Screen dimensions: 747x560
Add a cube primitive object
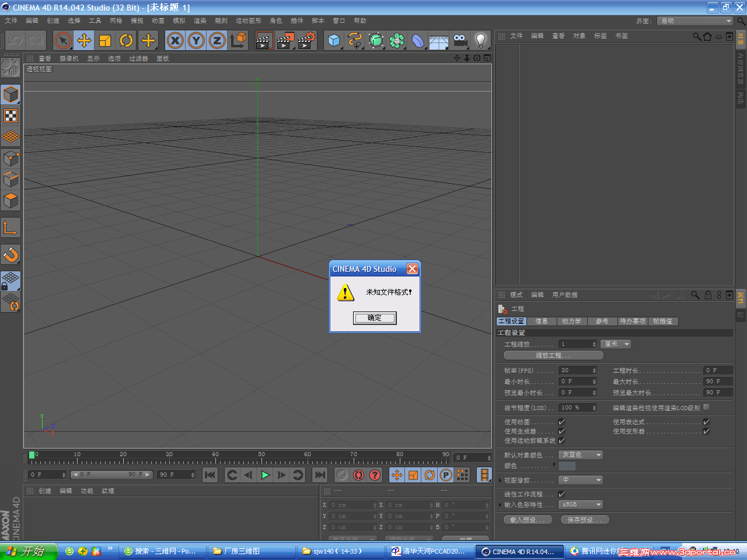[x=334, y=40]
